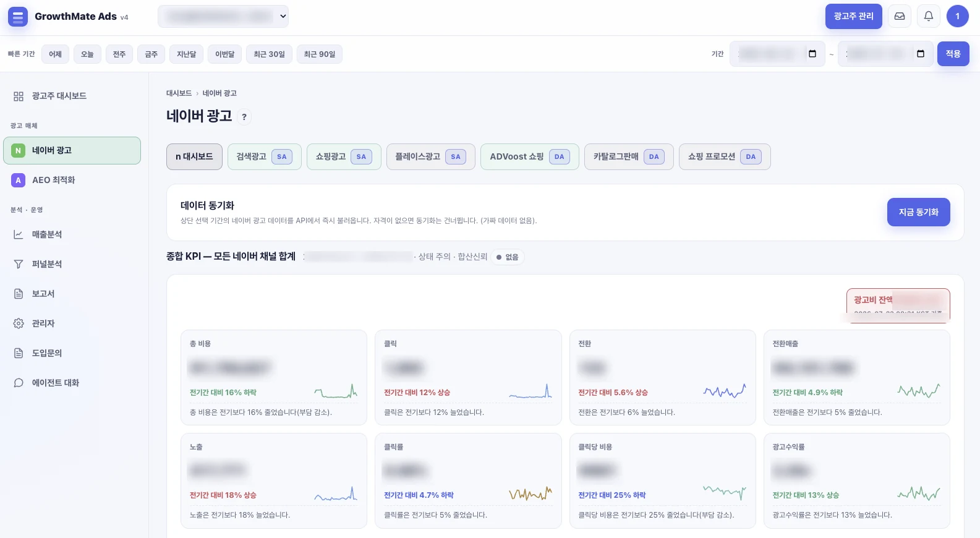
Task: Switch to the 검색광고 SA tab
Action: (x=264, y=157)
